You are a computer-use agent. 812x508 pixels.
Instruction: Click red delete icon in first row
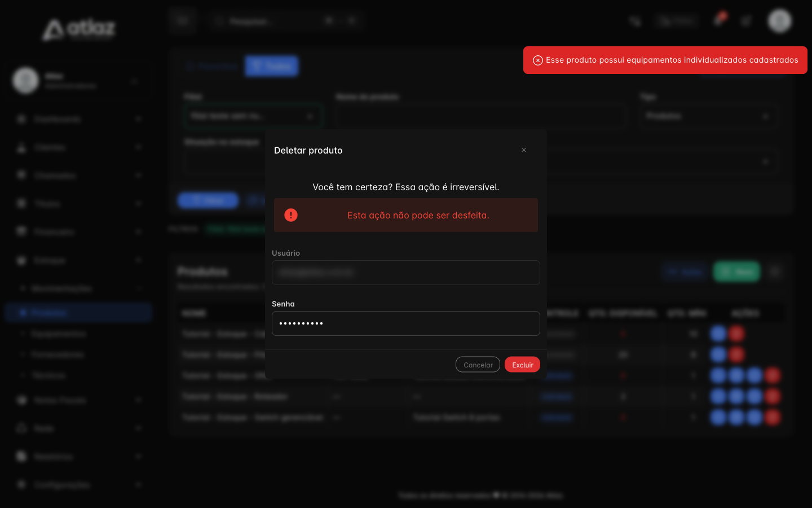(x=736, y=334)
